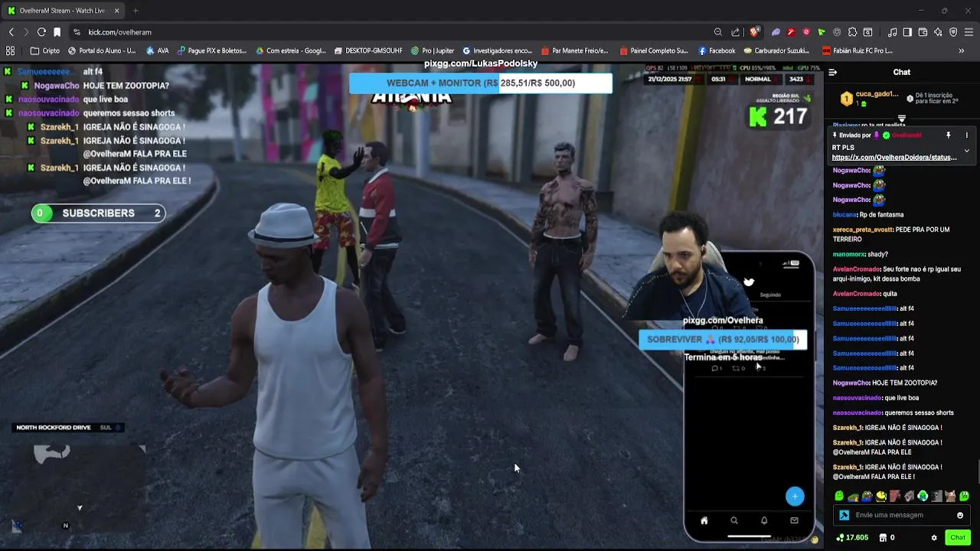This screenshot has width=980, height=551.
Task: Open Brave Shields lion icon
Action: [x=754, y=32]
